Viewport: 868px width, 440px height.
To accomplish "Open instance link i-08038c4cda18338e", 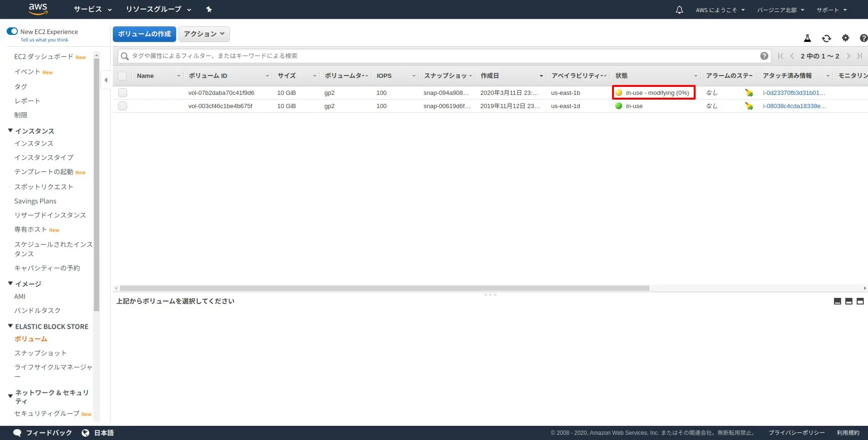I will coord(795,106).
